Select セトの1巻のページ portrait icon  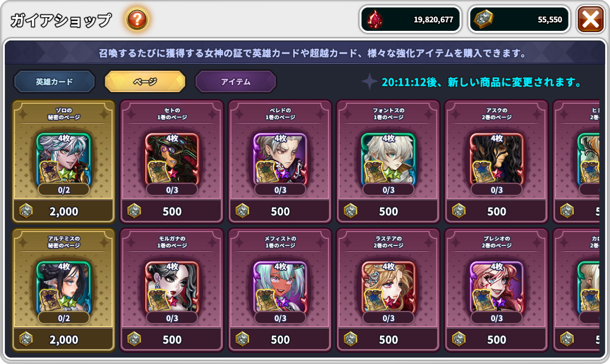coord(172,159)
